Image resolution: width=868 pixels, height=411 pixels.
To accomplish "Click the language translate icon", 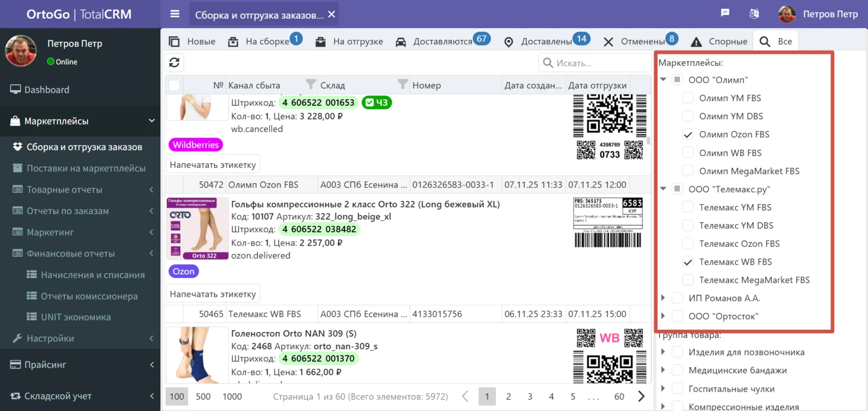I will 754,14.
